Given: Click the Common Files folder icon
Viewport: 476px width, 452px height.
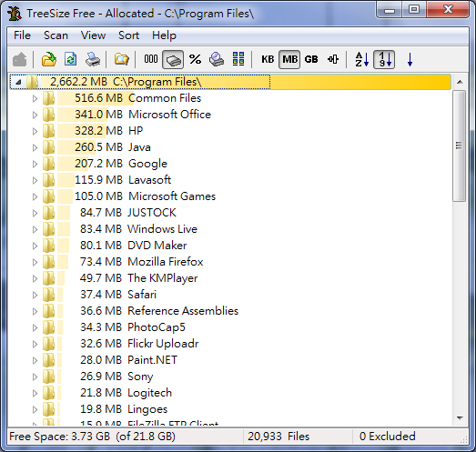Looking at the screenshot, I should [48, 98].
